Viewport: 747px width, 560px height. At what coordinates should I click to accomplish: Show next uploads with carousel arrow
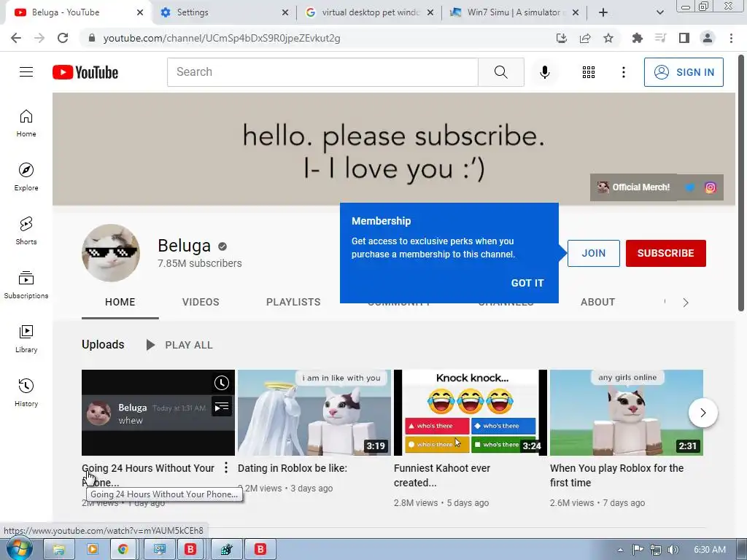pos(703,413)
